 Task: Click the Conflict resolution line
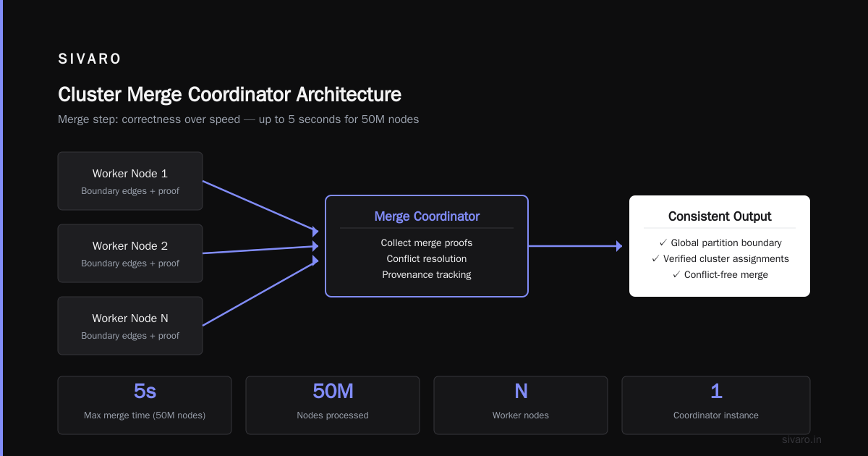click(427, 259)
